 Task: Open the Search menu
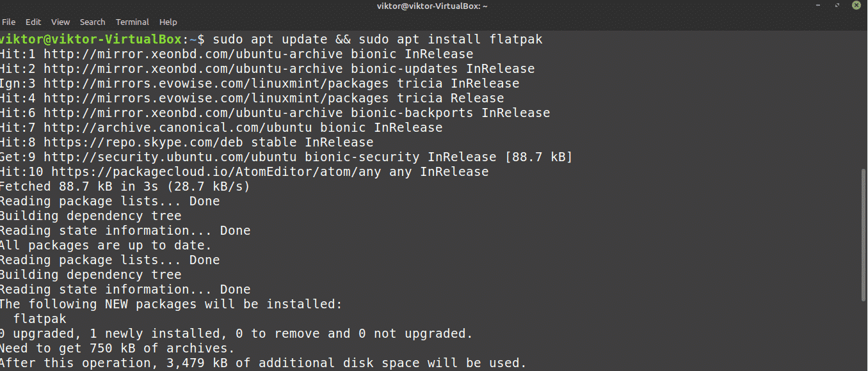pos(93,22)
